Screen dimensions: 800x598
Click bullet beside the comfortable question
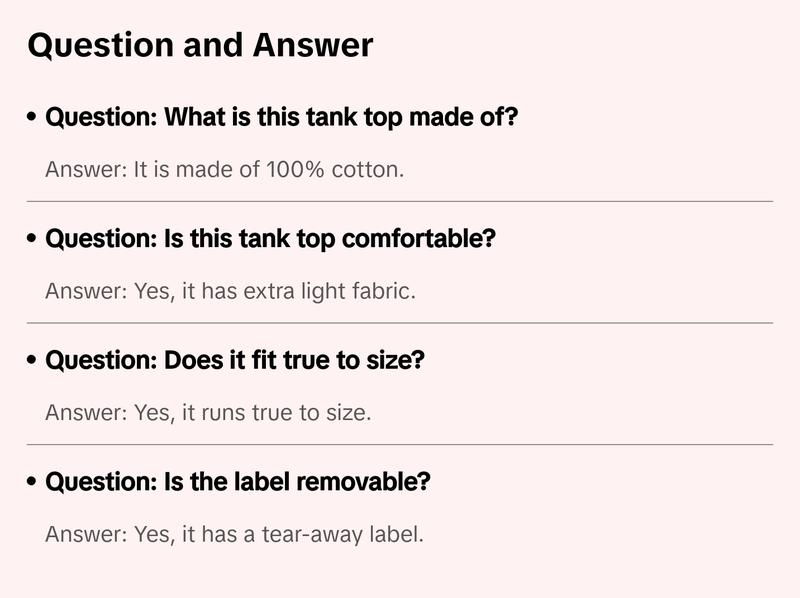pyautogui.click(x=33, y=240)
